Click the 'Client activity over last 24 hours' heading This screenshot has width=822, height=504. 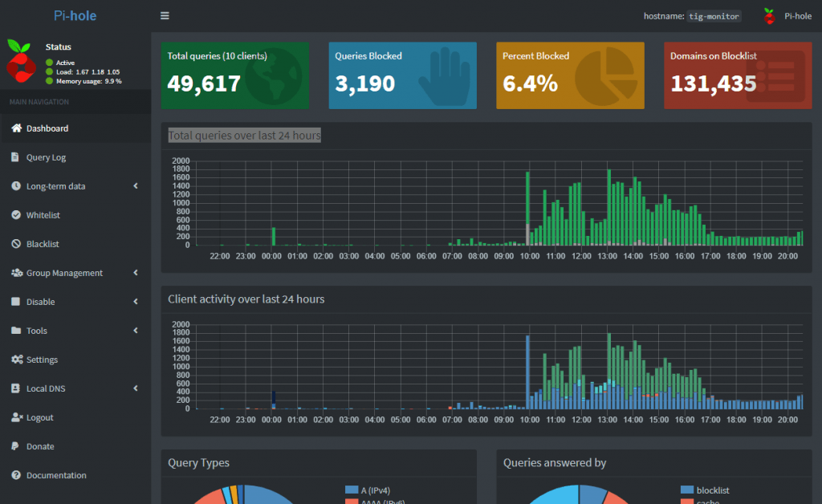pyautogui.click(x=246, y=299)
